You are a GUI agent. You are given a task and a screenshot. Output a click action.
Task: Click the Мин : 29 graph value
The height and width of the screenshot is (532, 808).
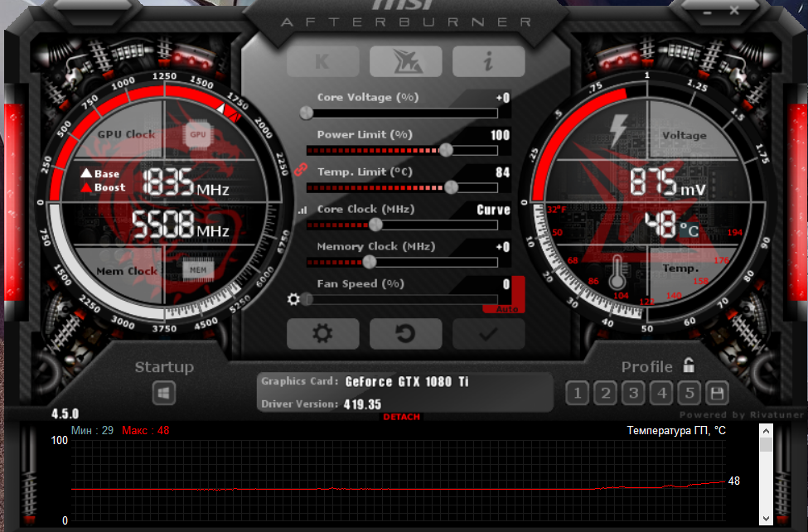[92, 430]
